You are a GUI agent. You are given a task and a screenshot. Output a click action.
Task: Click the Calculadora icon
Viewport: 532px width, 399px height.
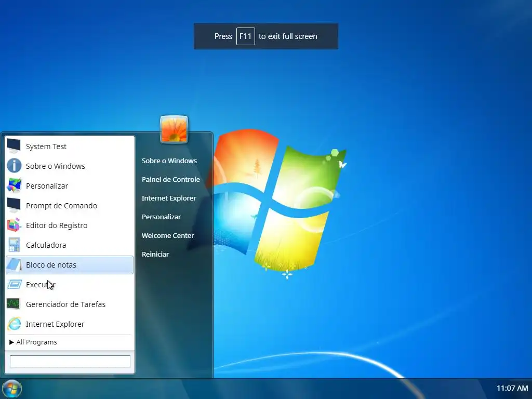[x=14, y=245]
